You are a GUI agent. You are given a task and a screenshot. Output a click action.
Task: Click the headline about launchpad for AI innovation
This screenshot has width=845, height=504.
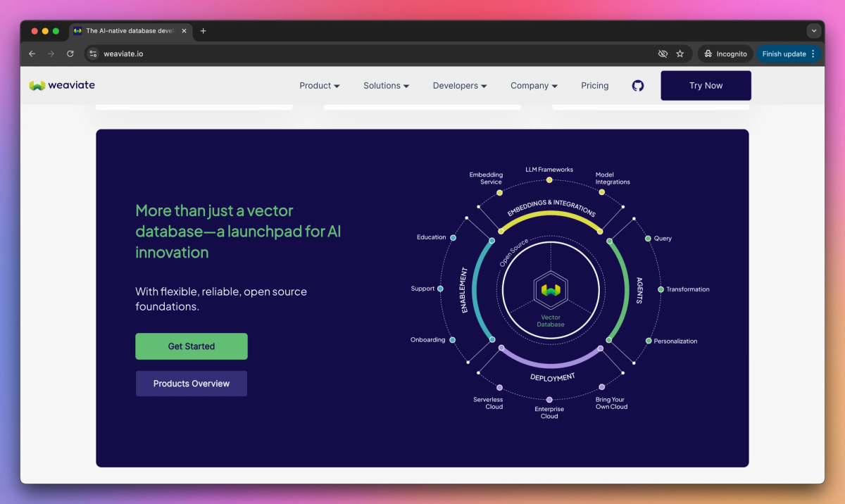(239, 232)
